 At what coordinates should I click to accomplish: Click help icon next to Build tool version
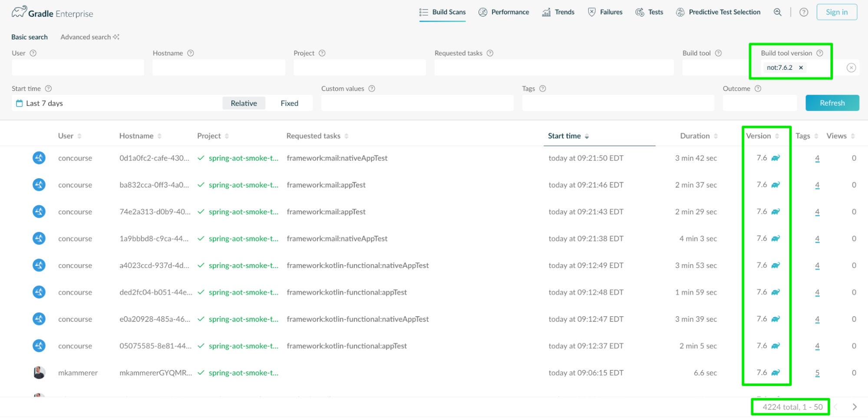pyautogui.click(x=820, y=53)
